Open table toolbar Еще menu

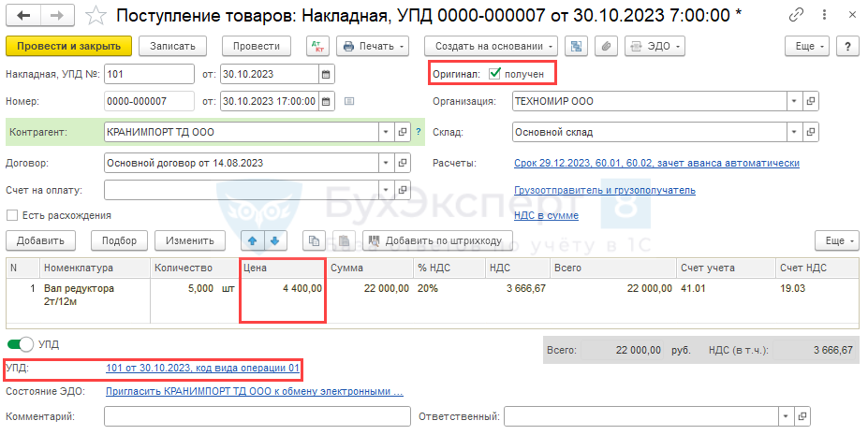[x=837, y=240]
